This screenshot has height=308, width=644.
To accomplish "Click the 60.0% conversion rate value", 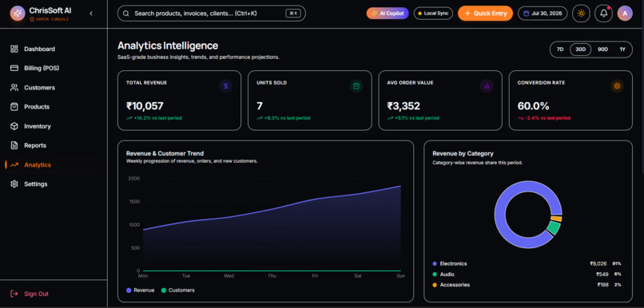I will coord(533,106).
